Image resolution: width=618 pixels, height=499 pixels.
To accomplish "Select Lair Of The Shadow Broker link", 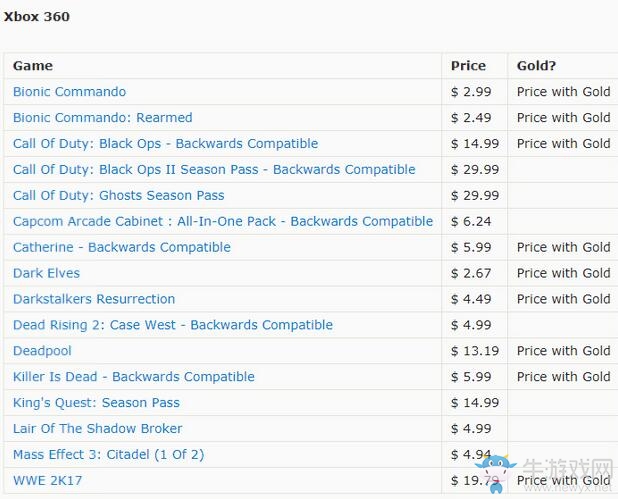I will click(x=97, y=430).
